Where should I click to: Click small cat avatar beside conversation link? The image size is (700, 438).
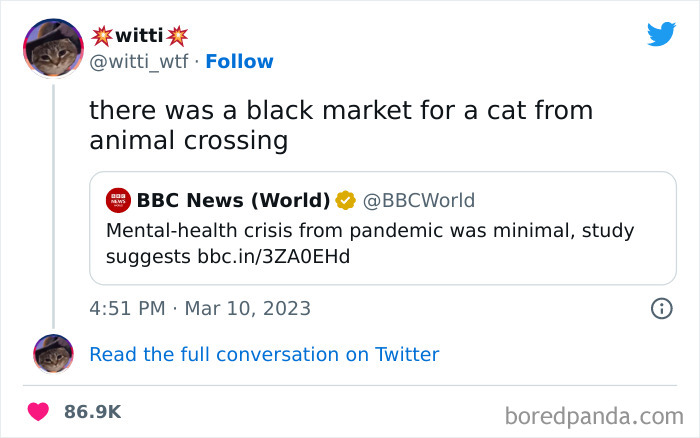pyautogui.click(x=53, y=354)
